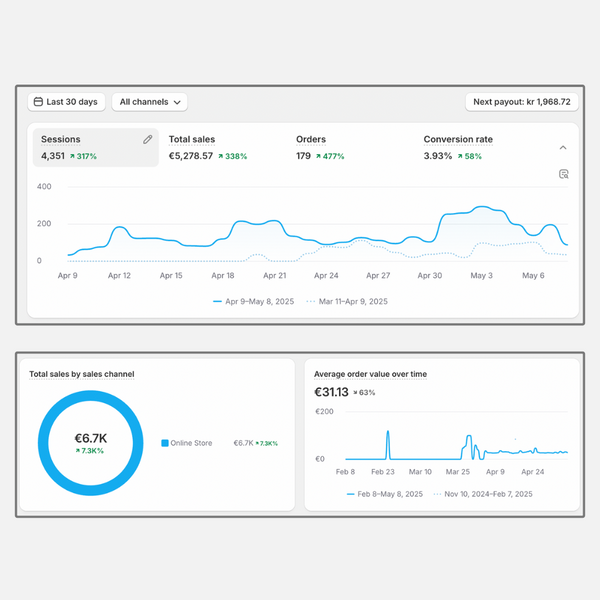Toggle the Mar 11–Apr 9, 2025 legend series
The width and height of the screenshot is (600, 600).
click(x=347, y=301)
